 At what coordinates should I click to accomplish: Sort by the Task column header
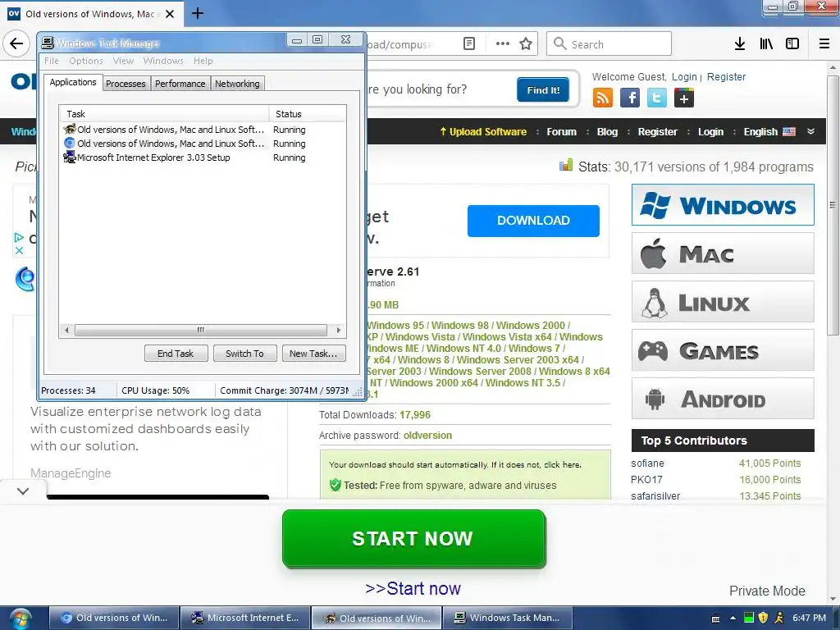pyautogui.click(x=164, y=113)
